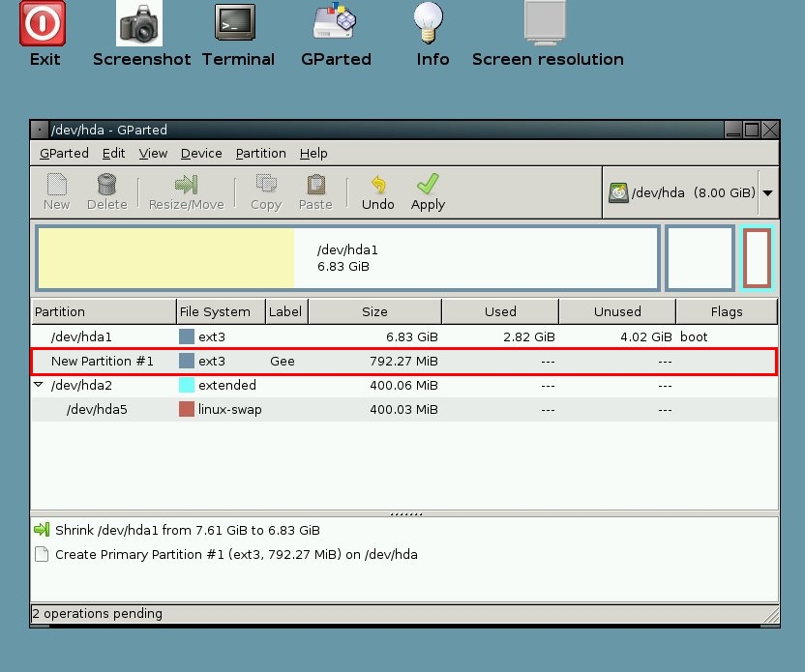Select the swap block in disk graphic

click(758, 258)
